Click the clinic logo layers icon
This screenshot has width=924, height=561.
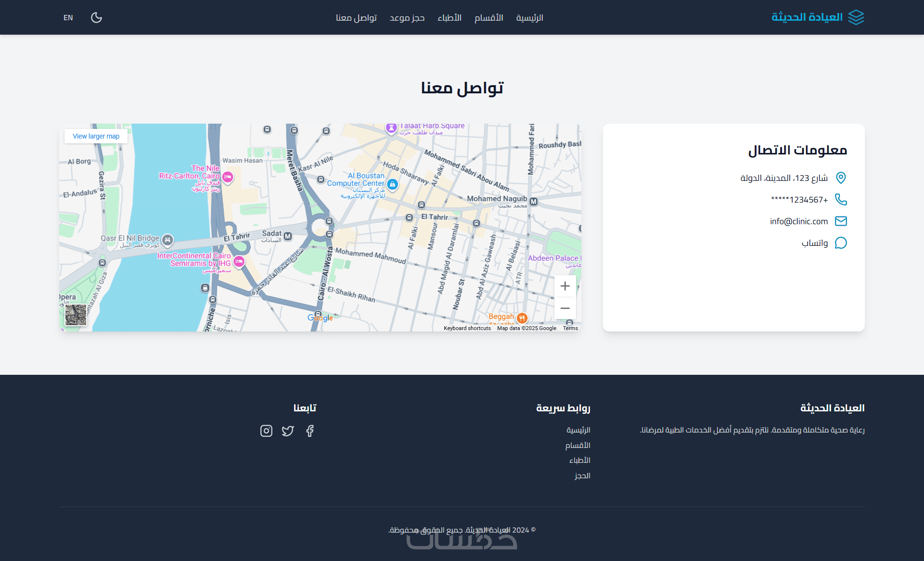[856, 17]
